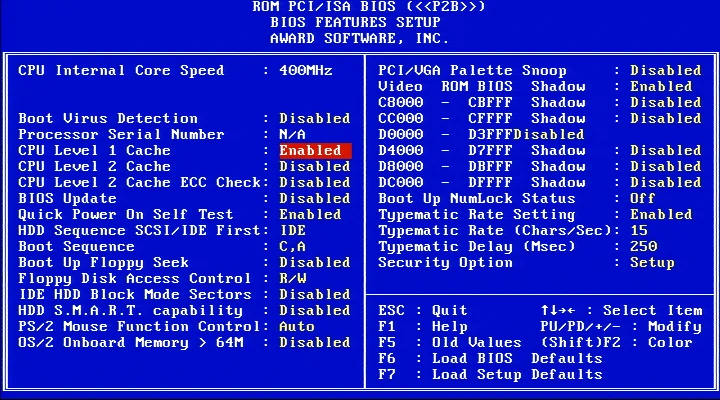This screenshot has width=720, height=400.
Task: Select Boot Virus Detection Disabled value
Action: [x=315, y=118]
